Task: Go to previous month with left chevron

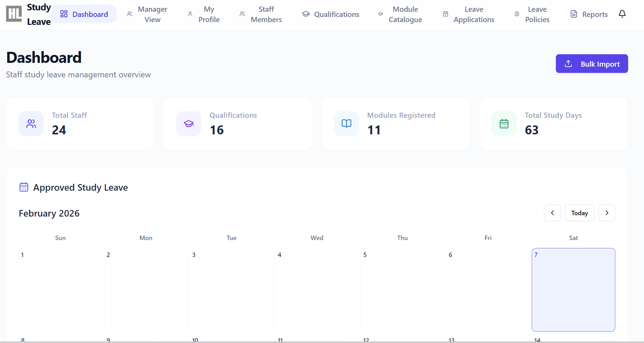Action: click(x=552, y=213)
